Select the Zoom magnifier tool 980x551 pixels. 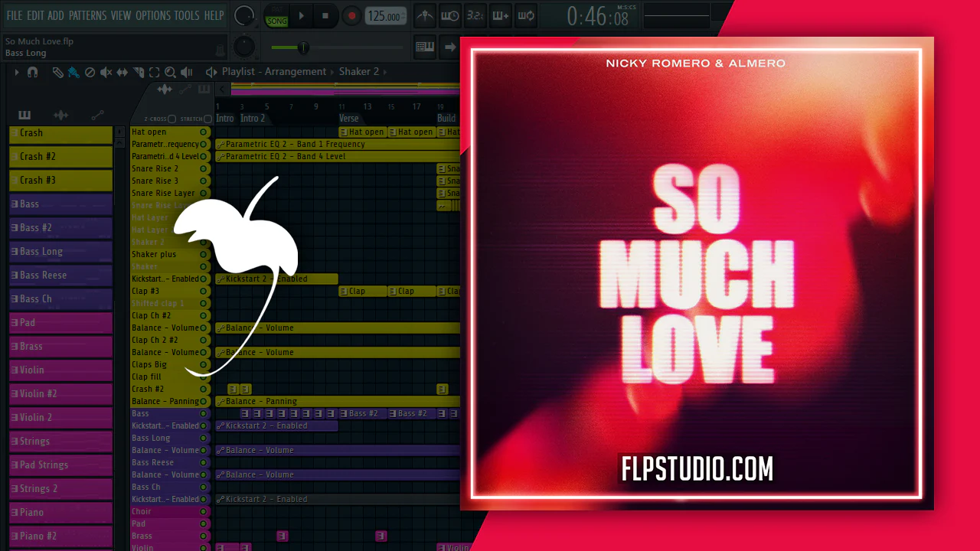170,72
